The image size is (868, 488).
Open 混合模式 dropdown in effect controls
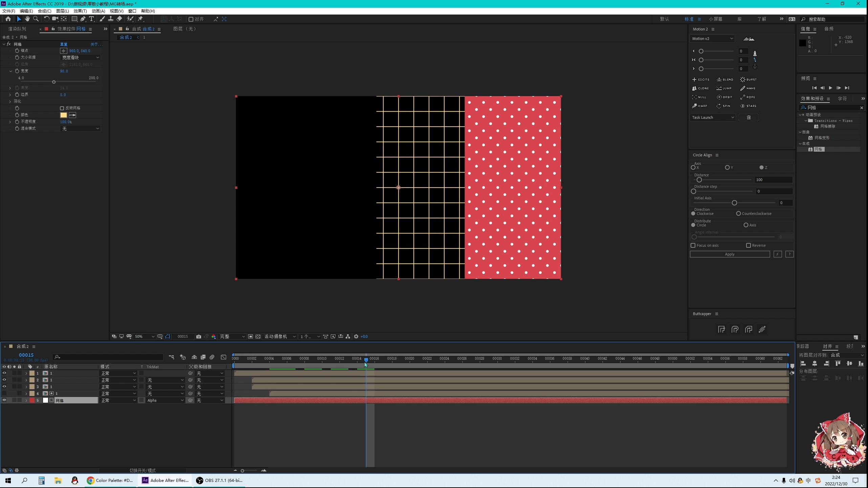[x=80, y=129]
